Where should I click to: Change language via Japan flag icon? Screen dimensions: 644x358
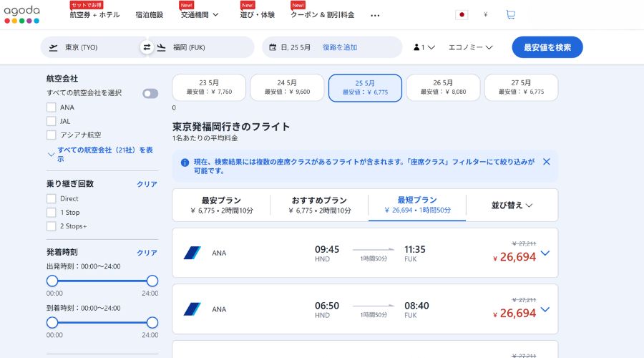click(x=462, y=15)
